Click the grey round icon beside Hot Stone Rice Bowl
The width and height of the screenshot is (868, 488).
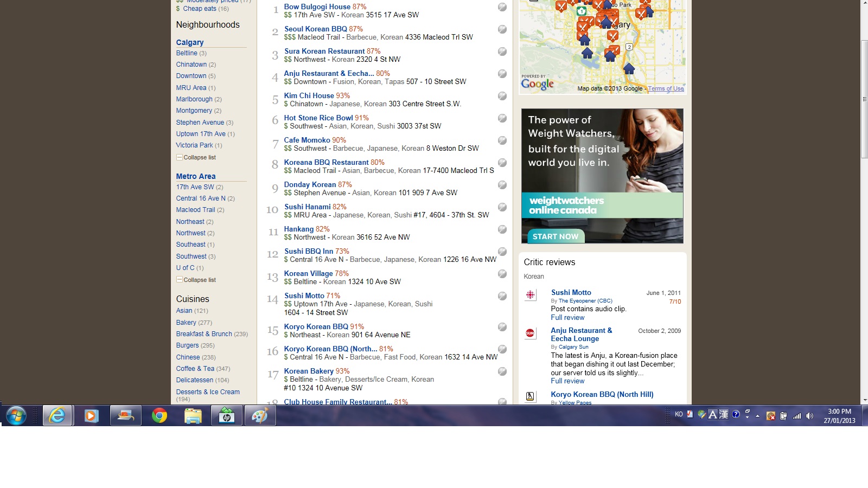pyautogui.click(x=502, y=118)
